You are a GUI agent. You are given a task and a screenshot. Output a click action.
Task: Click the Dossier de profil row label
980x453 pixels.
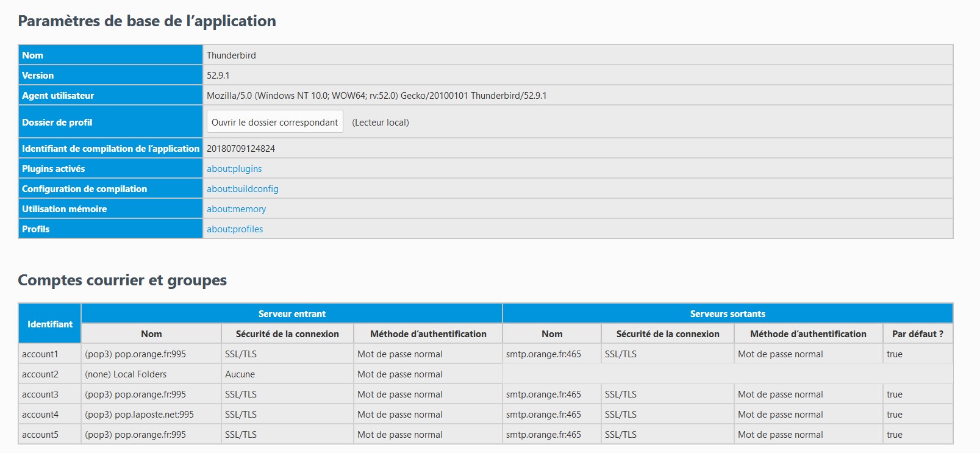click(x=57, y=123)
